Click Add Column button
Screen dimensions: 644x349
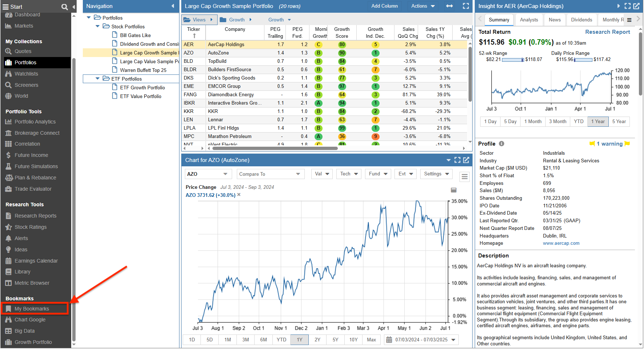pos(384,6)
